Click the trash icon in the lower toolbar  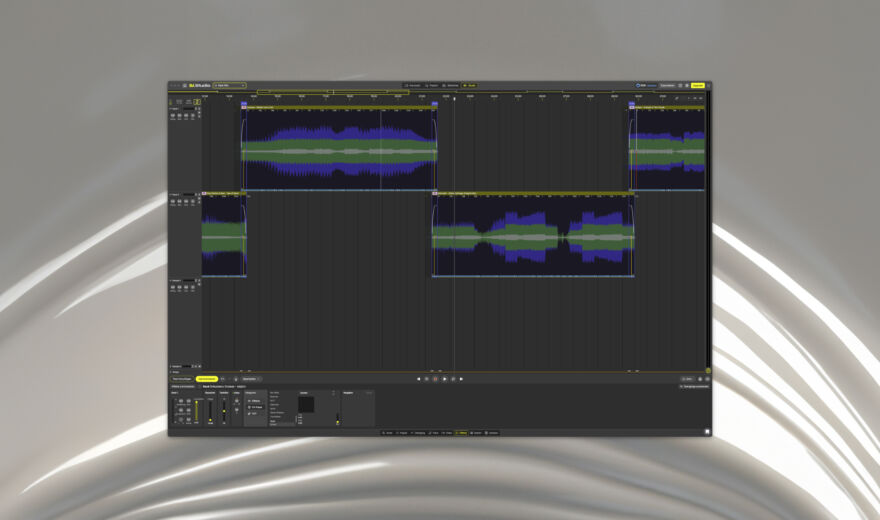pos(236,379)
